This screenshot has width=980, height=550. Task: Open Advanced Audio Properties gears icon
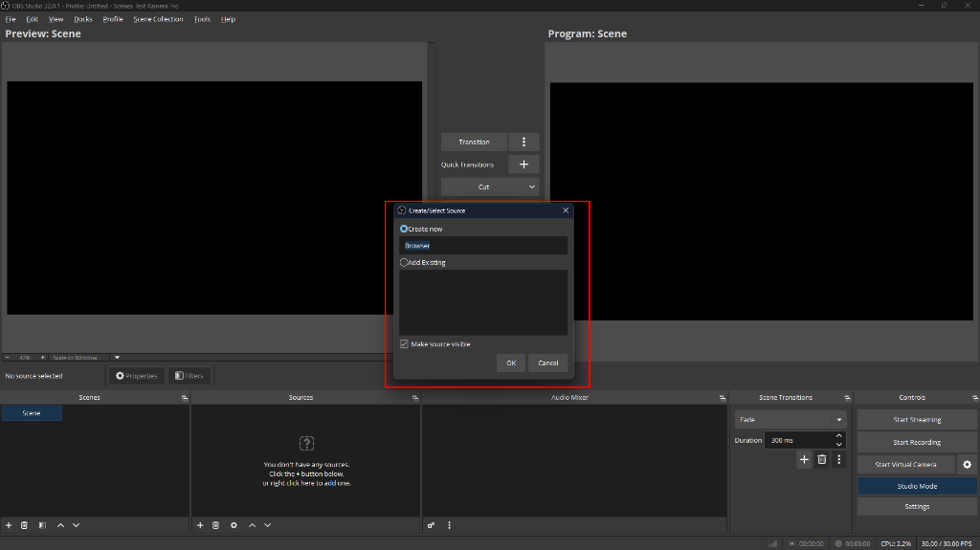click(x=431, y=525)
